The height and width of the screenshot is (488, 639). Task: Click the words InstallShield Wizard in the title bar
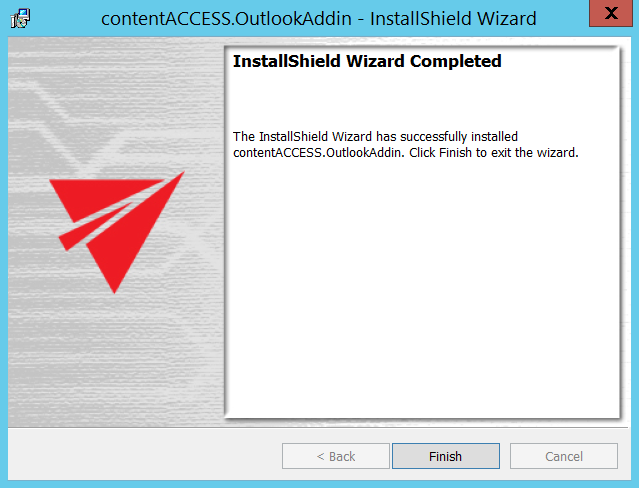tap(453, 19)
